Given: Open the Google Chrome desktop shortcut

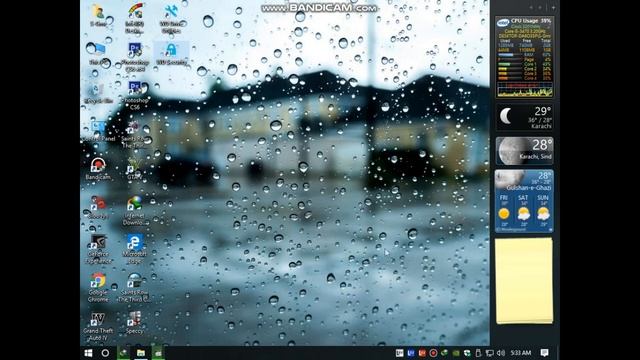Looking at the screenshot, I should coord(98,287).
